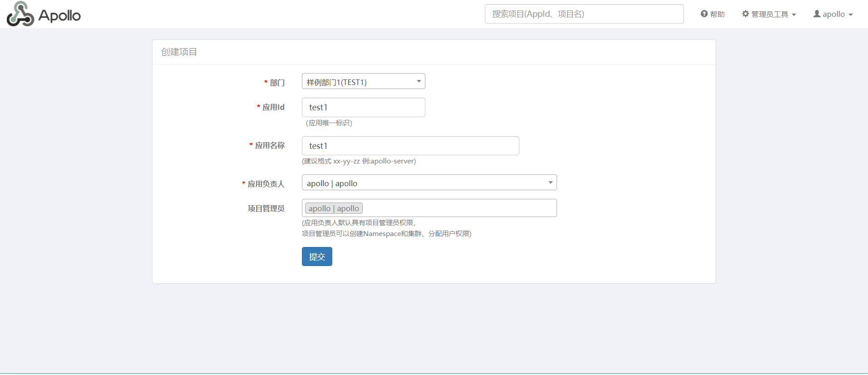Expand the 部门 department dropdown

(363, 81)
